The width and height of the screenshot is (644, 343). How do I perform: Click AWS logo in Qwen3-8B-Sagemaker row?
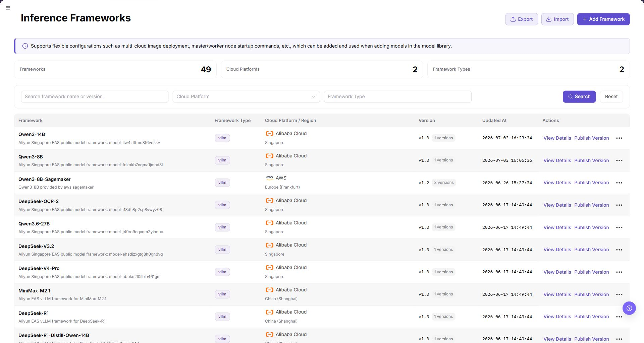click(269, 178)
